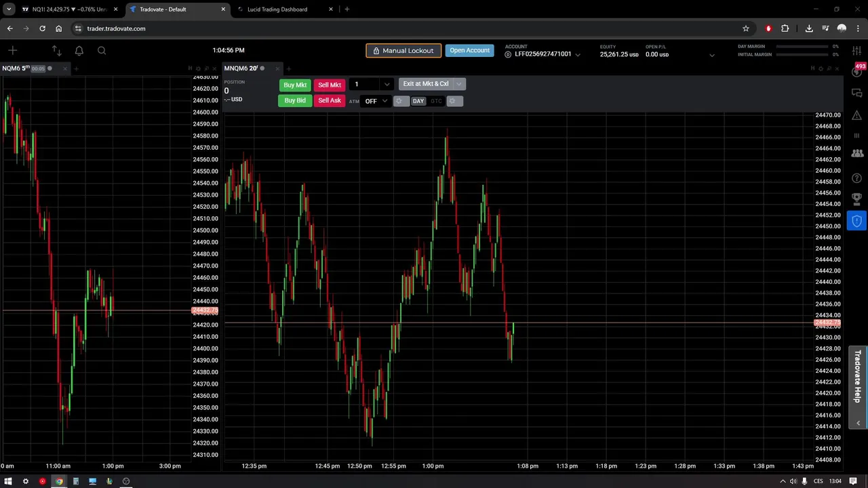This screenshot has width=868, height=488.
Task: Reload the Tradovate page
Action: pyautogui.click(x=42, y=28)
